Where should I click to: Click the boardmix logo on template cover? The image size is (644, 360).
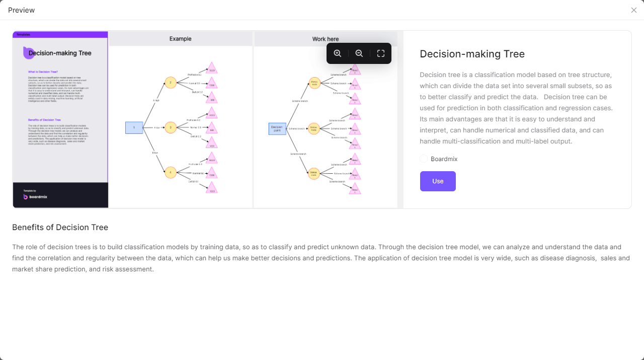35,196
